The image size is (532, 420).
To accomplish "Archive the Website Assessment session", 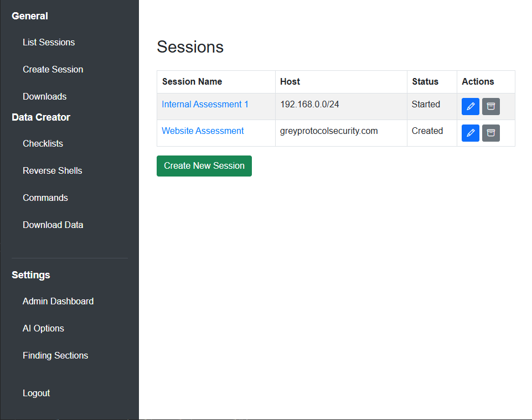I will (490, 133).
